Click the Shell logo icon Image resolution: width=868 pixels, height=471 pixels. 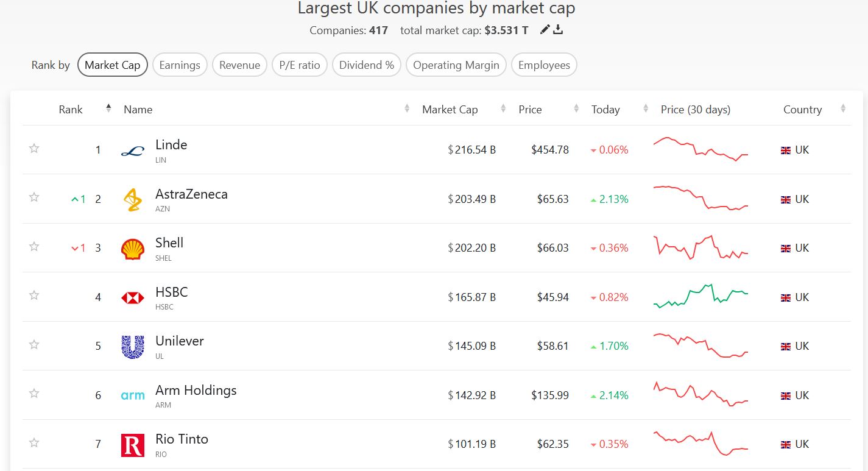pos(133,249)
